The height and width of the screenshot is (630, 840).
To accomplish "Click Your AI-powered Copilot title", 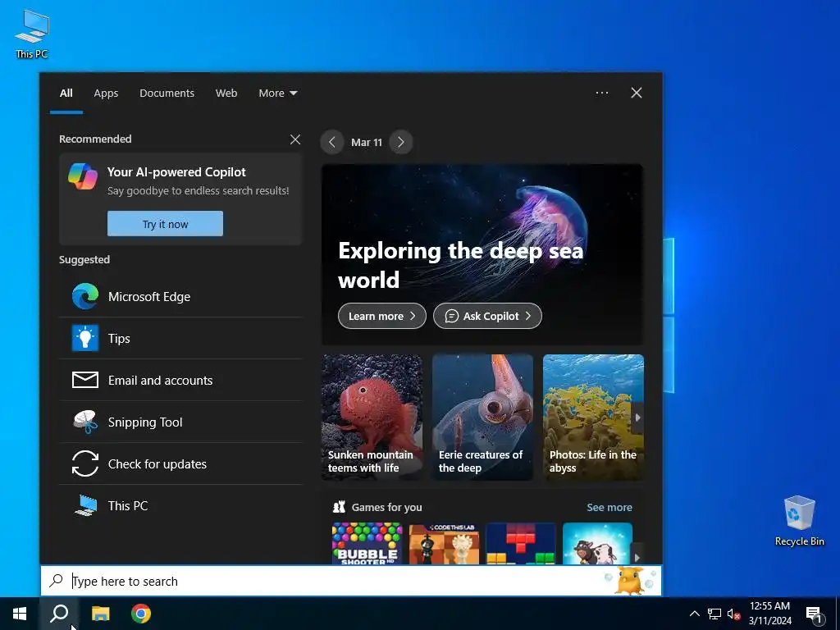I will (x=176, y=172).
